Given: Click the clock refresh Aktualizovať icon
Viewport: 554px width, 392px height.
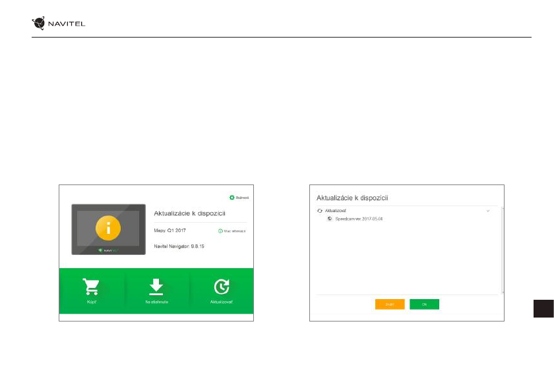Looking at the screenshot, I should click(x=222, y=287).
